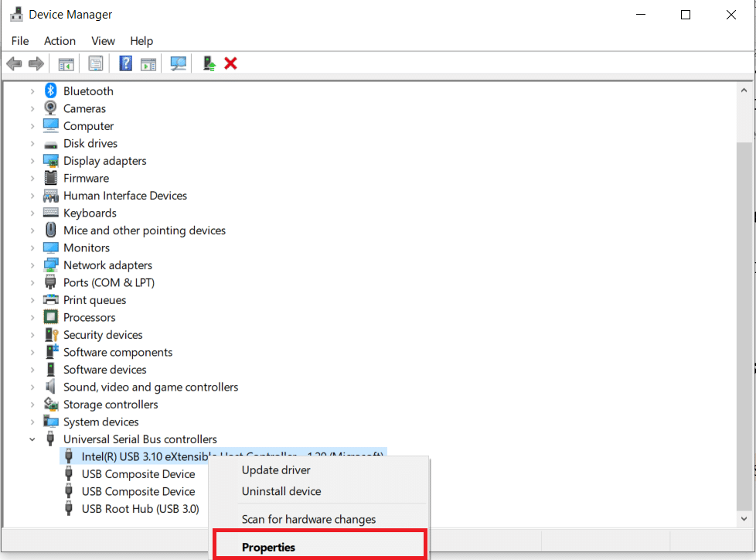This screenshot has width=756, height=560.
Task: Click the USB Root Hub plug icon
Action: tap(69, 508)
